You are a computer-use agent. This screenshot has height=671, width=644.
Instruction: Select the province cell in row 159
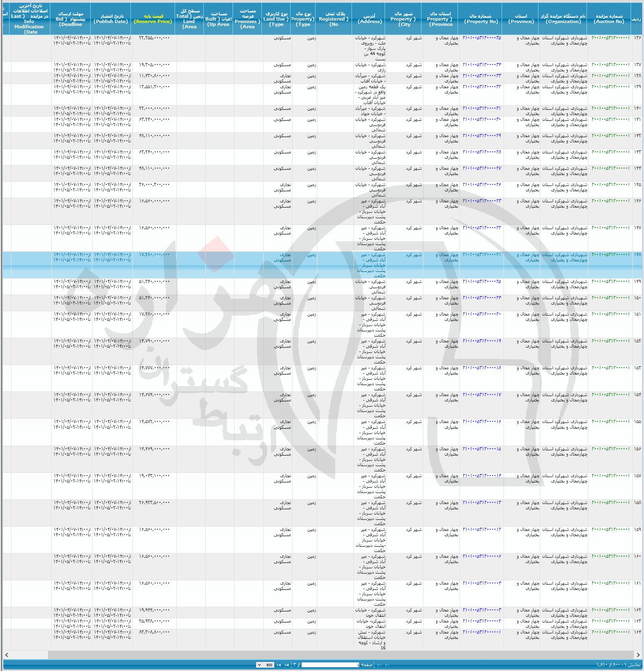[x=521, y=540]
